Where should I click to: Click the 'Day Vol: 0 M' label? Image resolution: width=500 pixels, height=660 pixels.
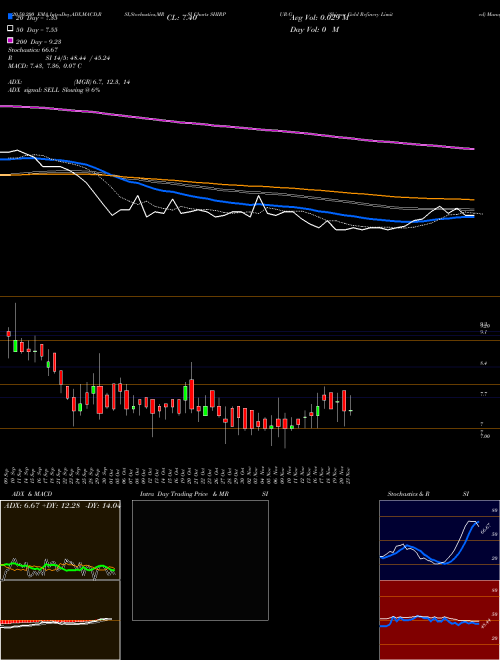[314, 29]
